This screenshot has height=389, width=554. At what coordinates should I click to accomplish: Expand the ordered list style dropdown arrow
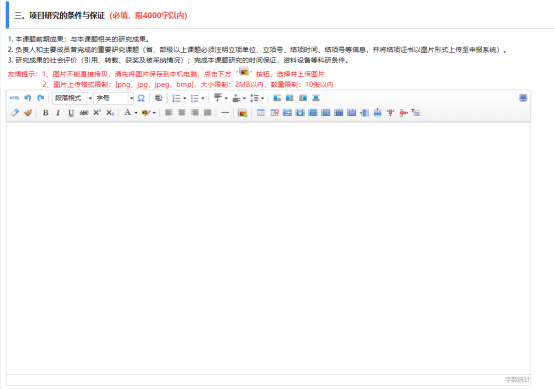click(x=184, y=98)
